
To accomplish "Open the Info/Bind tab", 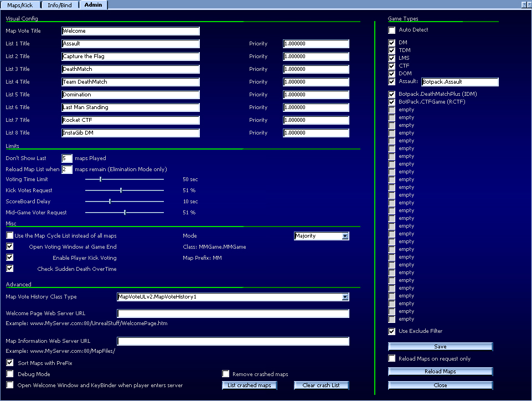I will [x=59, y=4].
